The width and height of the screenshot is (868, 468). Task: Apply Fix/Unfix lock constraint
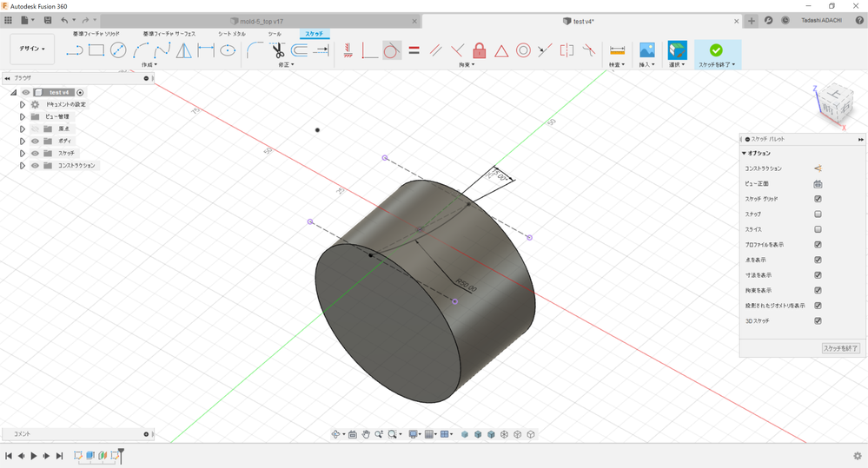(480, 50)
